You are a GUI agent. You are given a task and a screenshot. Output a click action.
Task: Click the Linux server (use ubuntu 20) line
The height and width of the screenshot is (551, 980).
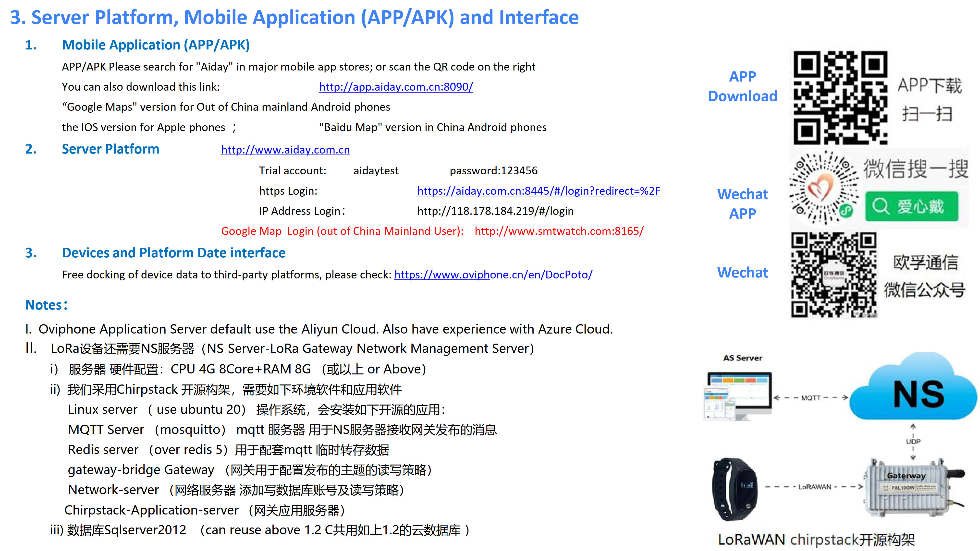[x=257, y=410]
